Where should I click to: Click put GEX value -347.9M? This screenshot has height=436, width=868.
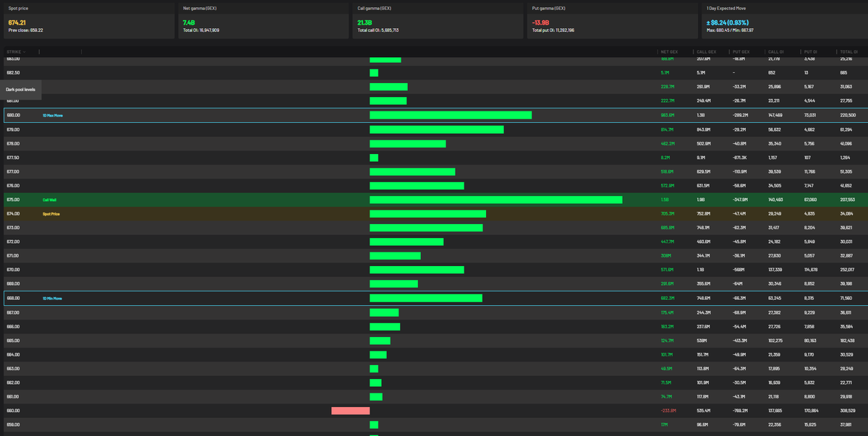(741, 200)
